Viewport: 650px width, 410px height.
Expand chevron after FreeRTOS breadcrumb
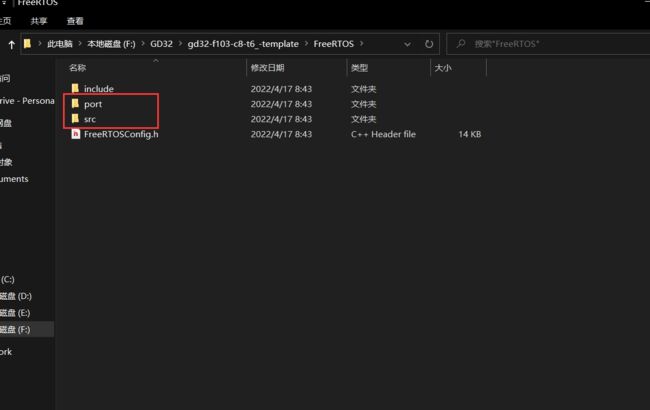coord(361,44)
